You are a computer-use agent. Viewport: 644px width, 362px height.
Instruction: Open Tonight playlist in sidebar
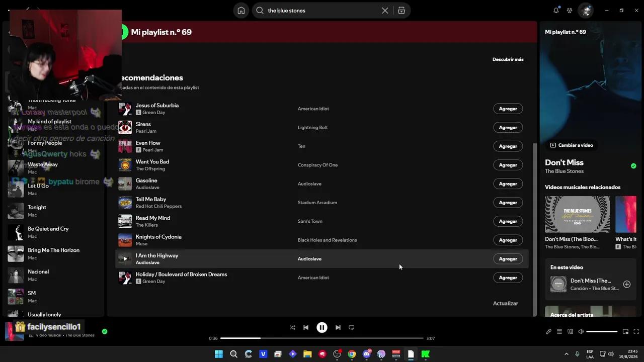click(x=55, y=211)
